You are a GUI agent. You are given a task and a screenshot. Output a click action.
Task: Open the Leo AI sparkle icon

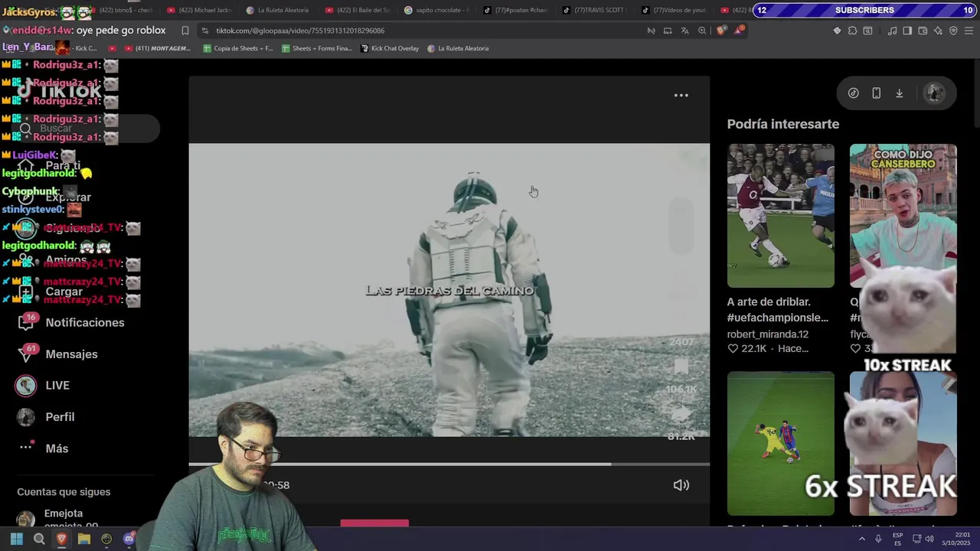click(938, 31)
